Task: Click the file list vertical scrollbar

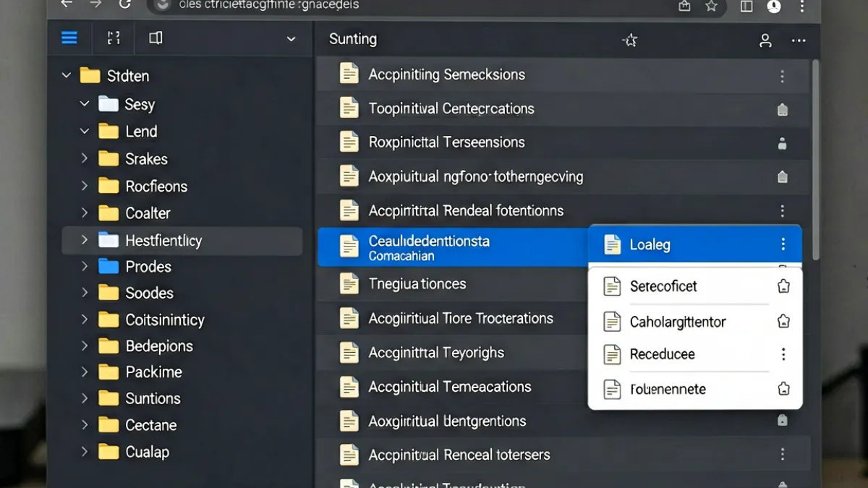Action: coord(816,159)
